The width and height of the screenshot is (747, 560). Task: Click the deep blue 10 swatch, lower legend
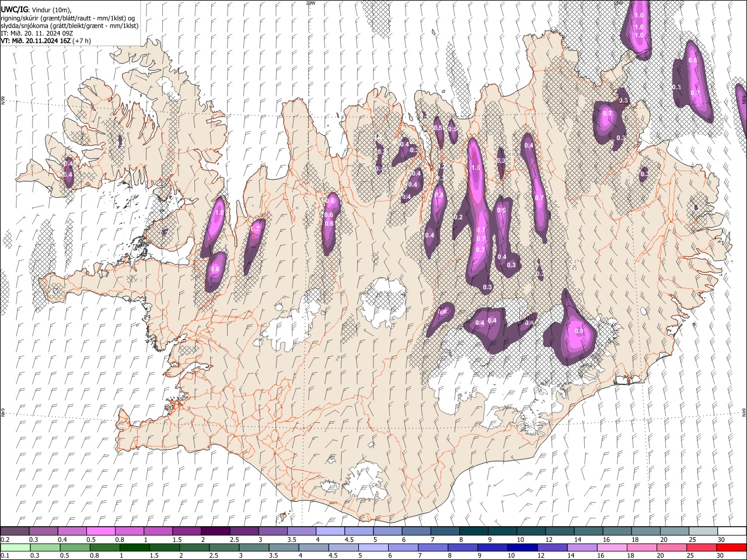pyautogui.click(x=522, y=547)
